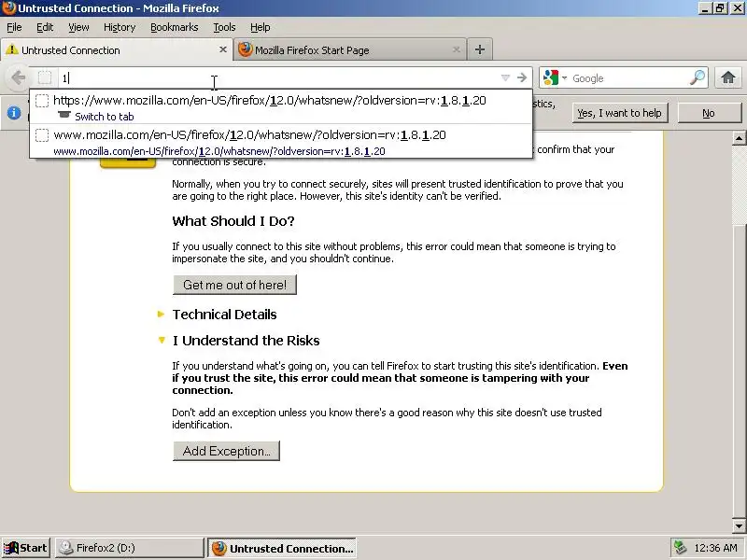Click the 12:36 AM clock

click(x=715, y=548)
